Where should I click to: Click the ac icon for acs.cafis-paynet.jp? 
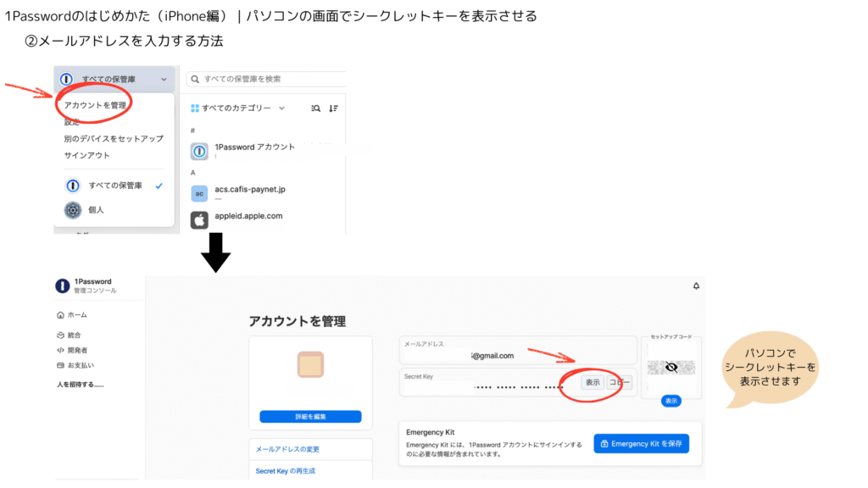coord(199,193)
